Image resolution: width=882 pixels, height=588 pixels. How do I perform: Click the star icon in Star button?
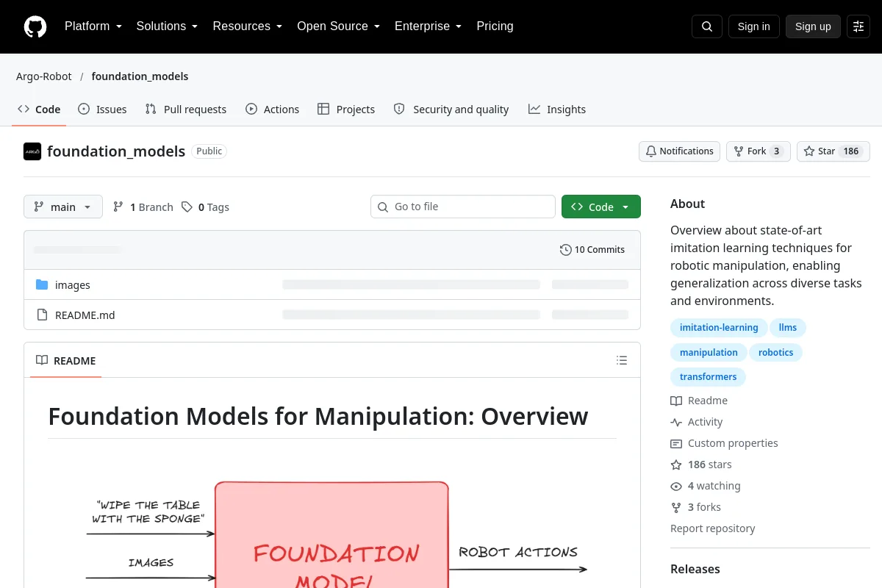(x=809, y=151)
